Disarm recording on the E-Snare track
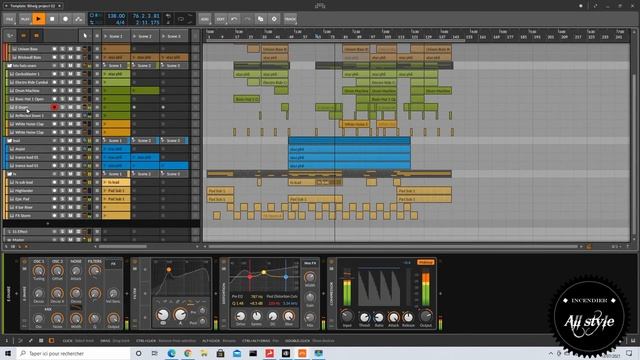The image size is (640, 360). point(54,107)
